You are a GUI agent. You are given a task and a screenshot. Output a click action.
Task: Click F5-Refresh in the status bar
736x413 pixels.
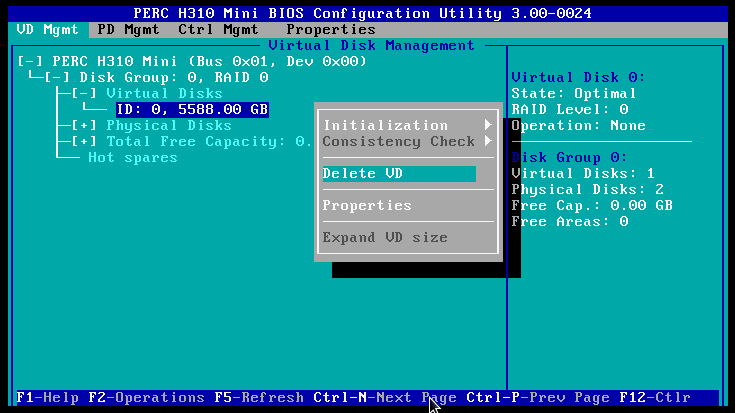tap(258, 397)
